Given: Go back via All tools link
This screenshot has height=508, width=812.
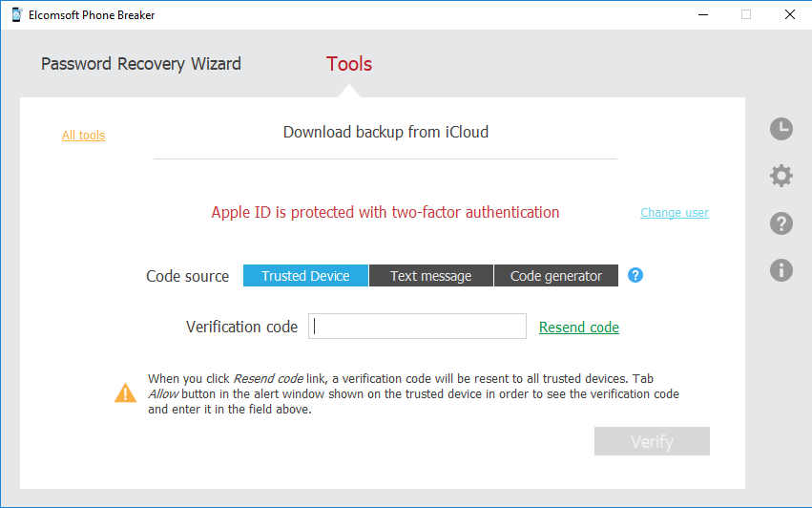Looking at the screenshot, I should click(84, 136).
